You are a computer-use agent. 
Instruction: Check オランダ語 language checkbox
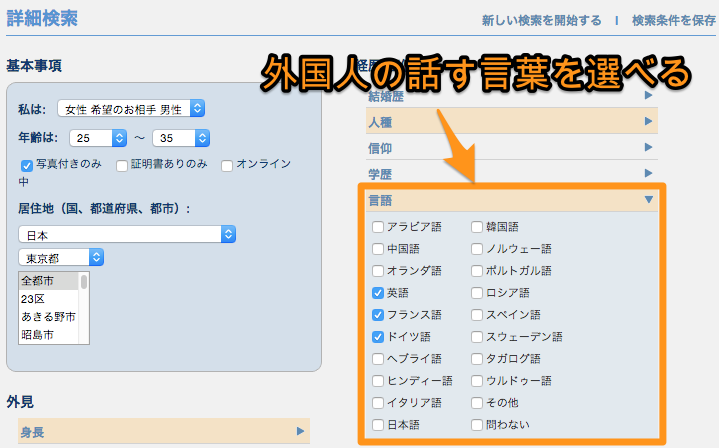(378, 271)
